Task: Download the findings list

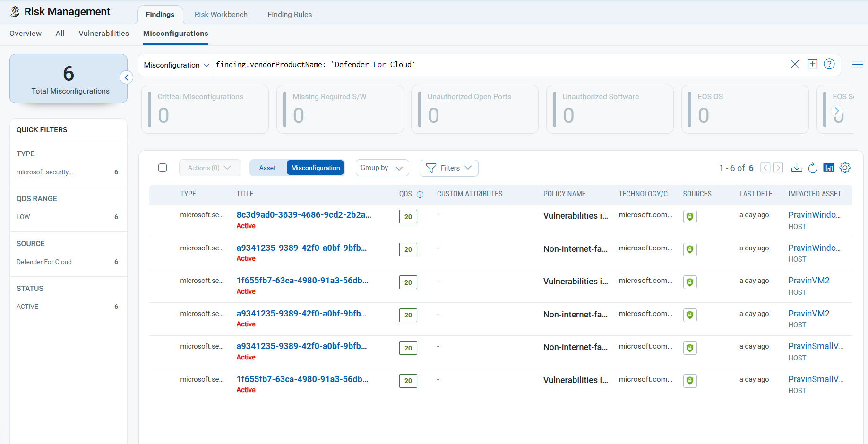Action: (797, 168)
